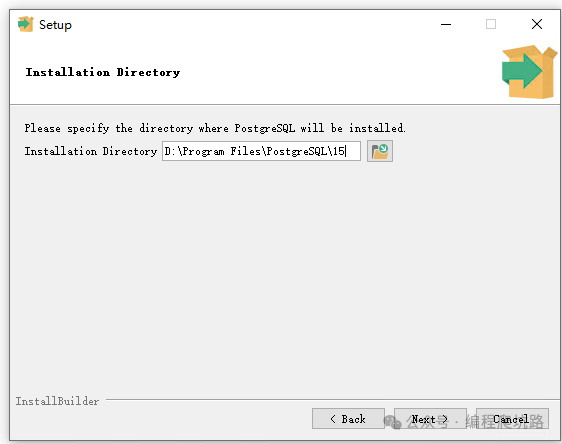Return to previous step with Back

point(348,419)
